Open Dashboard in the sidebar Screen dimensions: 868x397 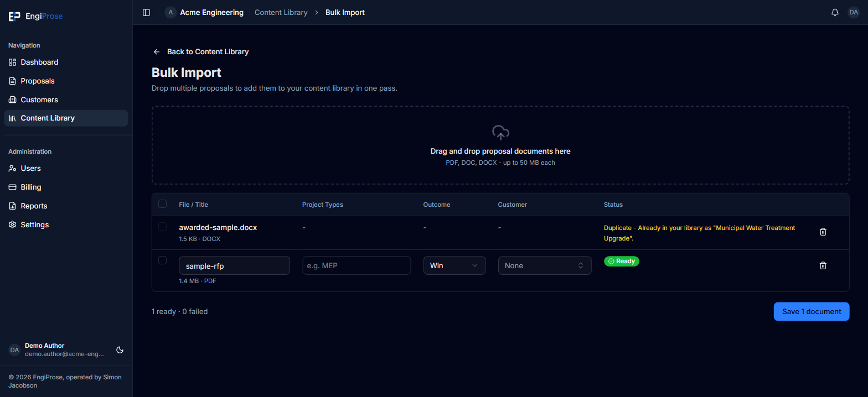tap(66, 62)
